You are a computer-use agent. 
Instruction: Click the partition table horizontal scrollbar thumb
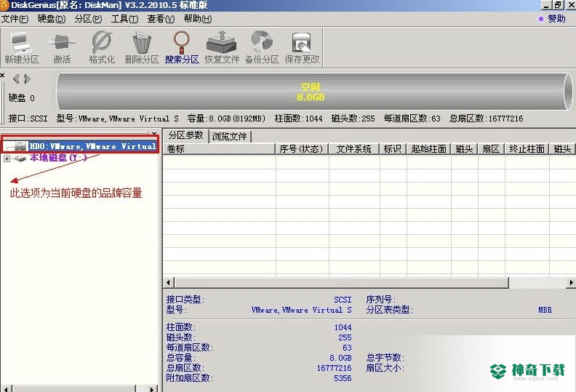[x=342, y=282]
